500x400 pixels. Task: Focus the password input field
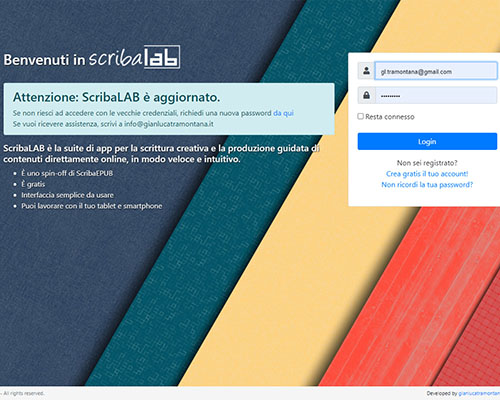(436, 95)
